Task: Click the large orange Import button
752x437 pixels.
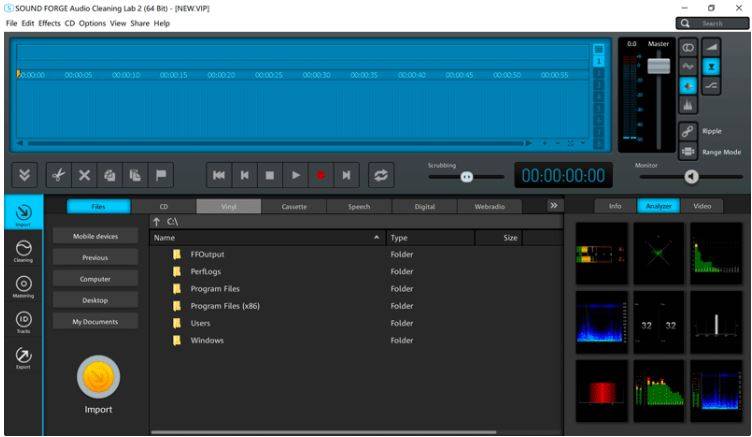Action: tap(98, 377)
